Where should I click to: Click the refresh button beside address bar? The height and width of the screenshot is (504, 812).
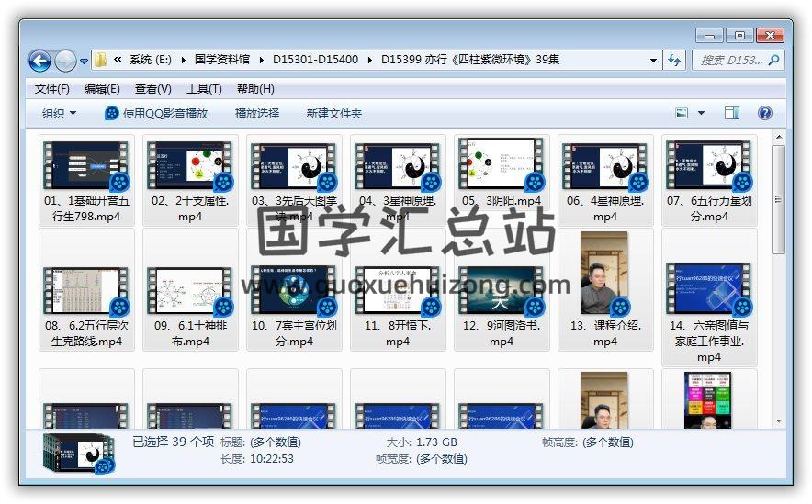(673, 60)
